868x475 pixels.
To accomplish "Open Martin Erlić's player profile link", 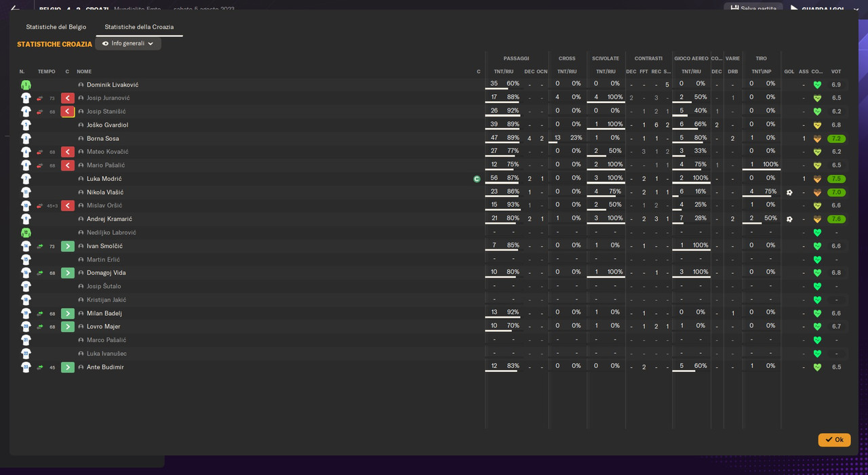I will click(x=103, y=260).
